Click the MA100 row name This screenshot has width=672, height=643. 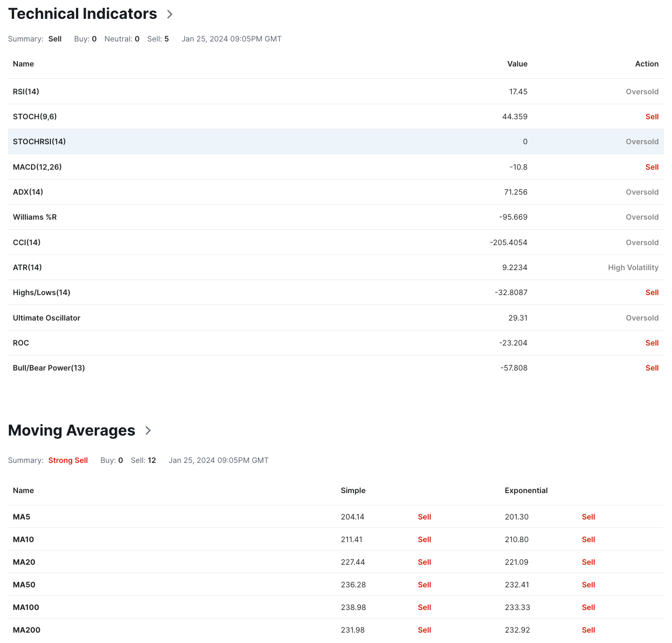click(26, 607)
